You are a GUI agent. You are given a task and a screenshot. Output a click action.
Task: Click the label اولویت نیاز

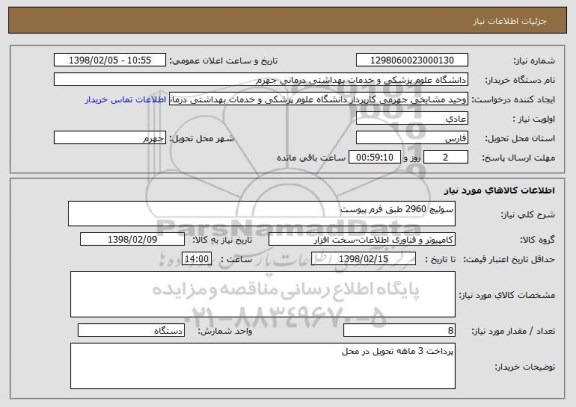534,119
